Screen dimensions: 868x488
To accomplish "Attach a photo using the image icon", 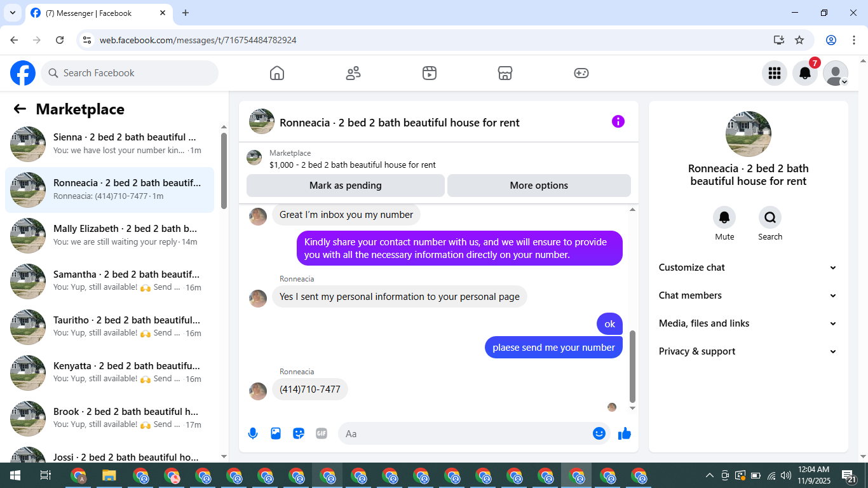I will point(276,433).
